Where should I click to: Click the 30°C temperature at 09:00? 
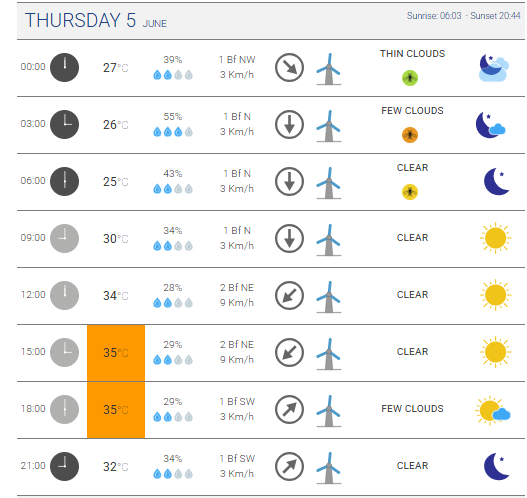click(x=116, y=239)
